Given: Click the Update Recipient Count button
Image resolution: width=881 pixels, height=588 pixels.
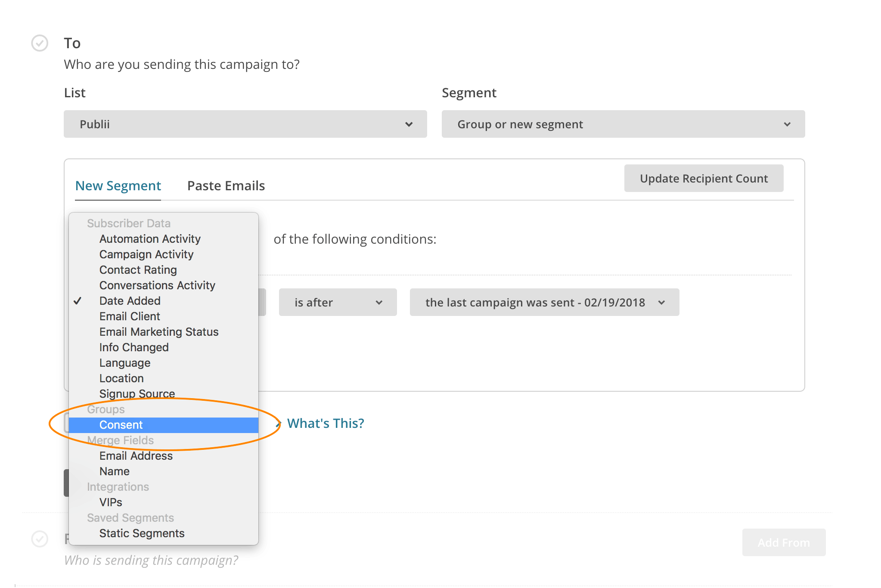Looking at the screenshot, I should click(703, 178).
